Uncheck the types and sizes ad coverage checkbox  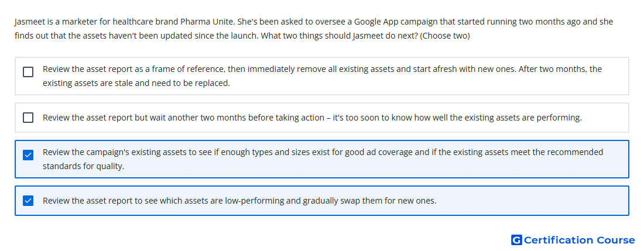pyautogui.click(x=28, y=155)
